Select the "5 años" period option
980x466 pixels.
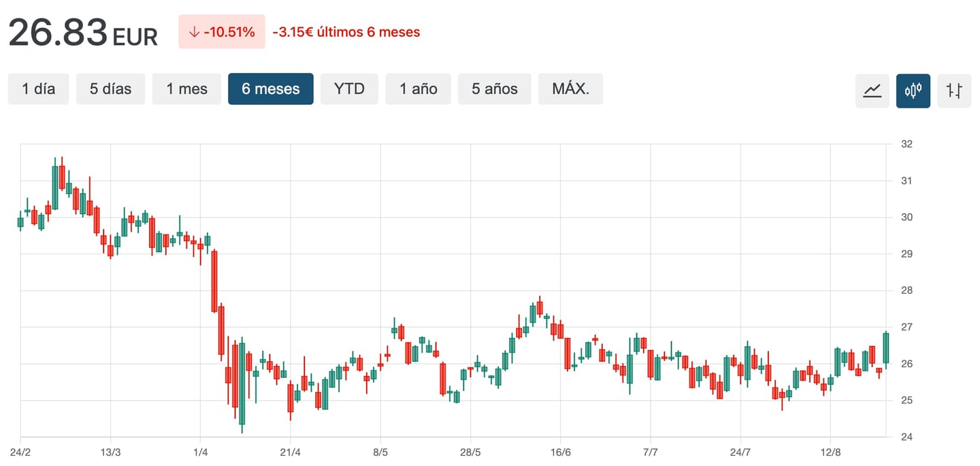tap(494, 89)
